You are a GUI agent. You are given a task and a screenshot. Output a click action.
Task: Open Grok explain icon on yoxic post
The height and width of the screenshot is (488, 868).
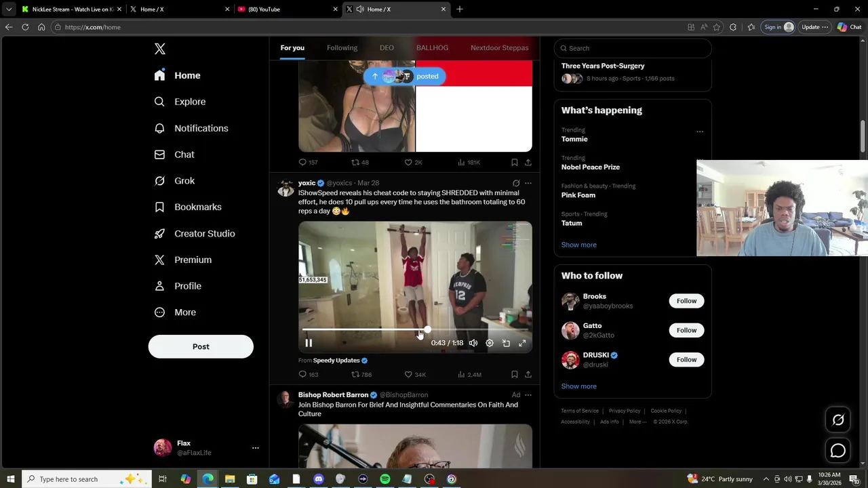coord(516,183)
